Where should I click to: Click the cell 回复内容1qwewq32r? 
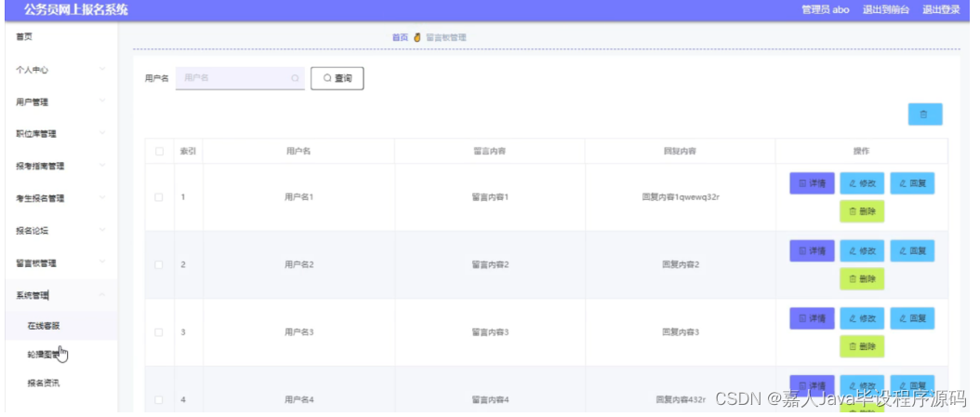[680, 197]
